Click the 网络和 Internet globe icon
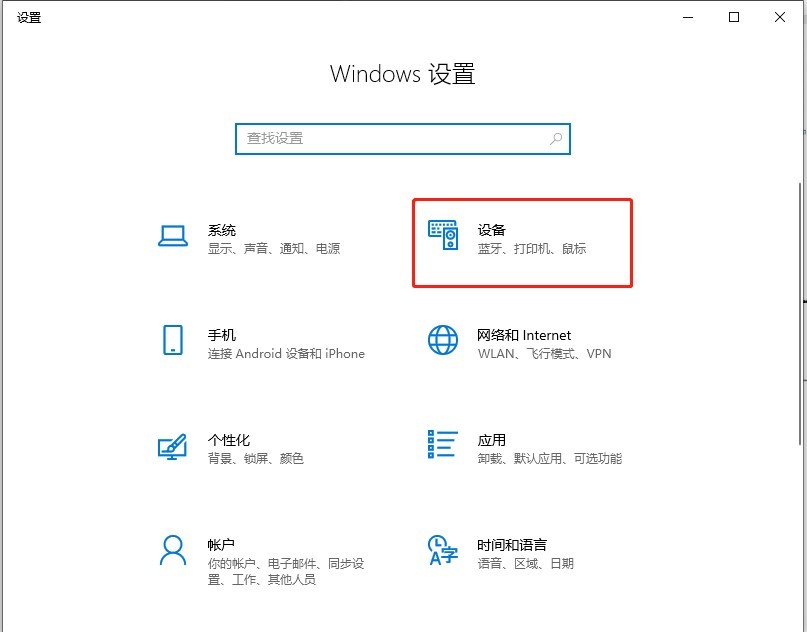 click(x=443, y=340)
